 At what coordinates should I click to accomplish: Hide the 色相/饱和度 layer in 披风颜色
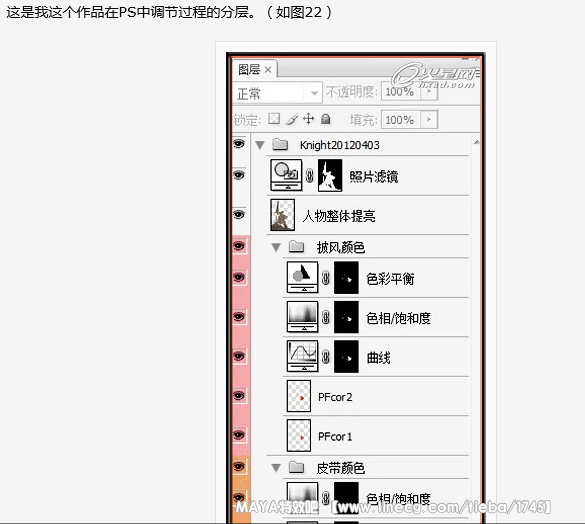coord(239,317)
